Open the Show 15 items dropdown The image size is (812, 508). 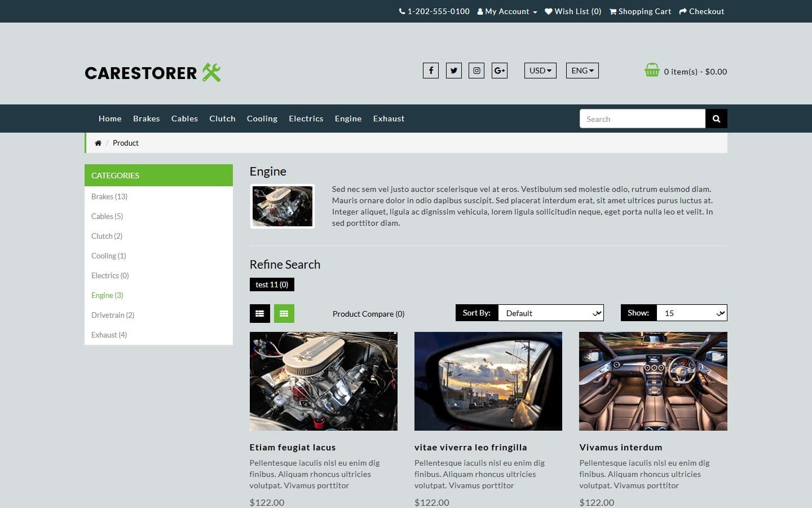coord(692,313)
